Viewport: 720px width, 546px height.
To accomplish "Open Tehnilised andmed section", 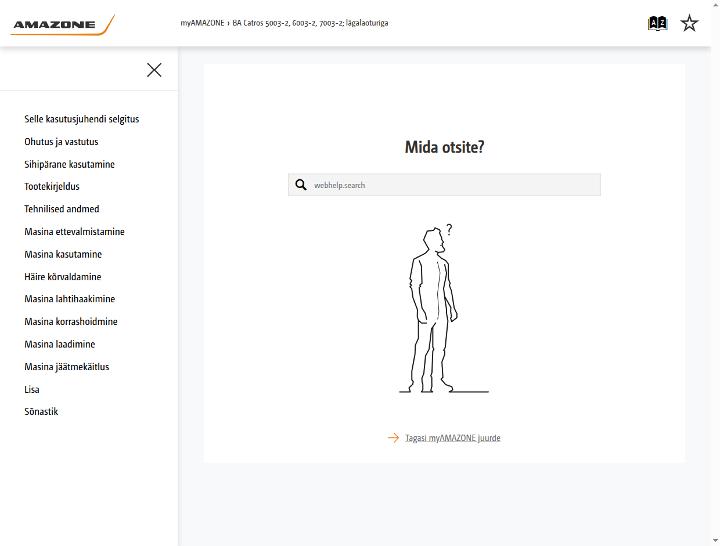I will coord(62,209).
